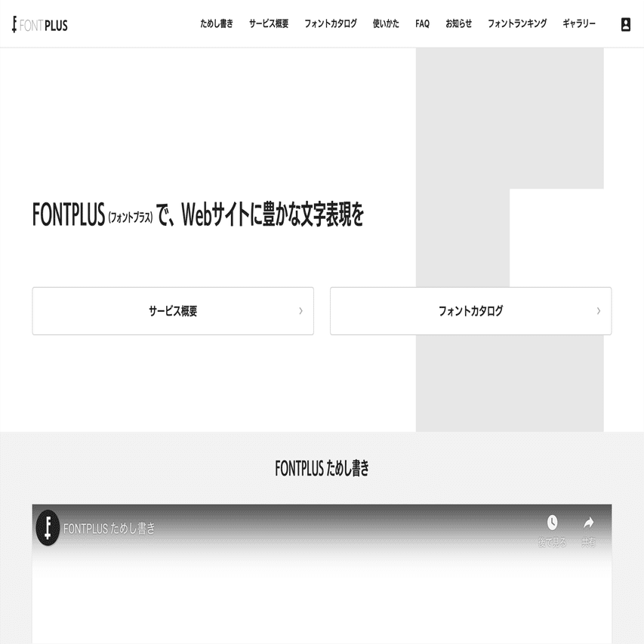Click the YouTube channel avatar icon
Image resolution: width=644 pixels, height=644 pixels.
tap(48, 528)
